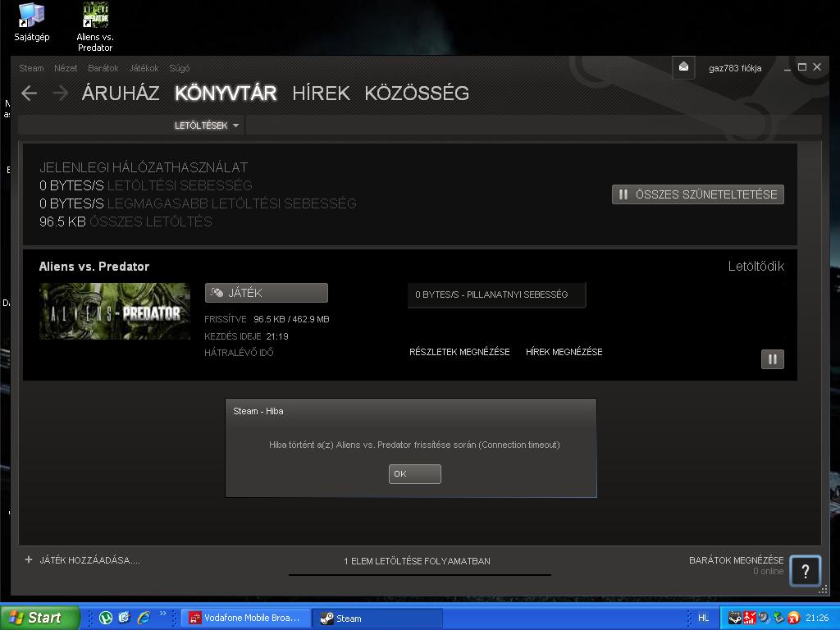Click the Aliens vs. Predator title text
840x630 pixels.
pos(94,267)
